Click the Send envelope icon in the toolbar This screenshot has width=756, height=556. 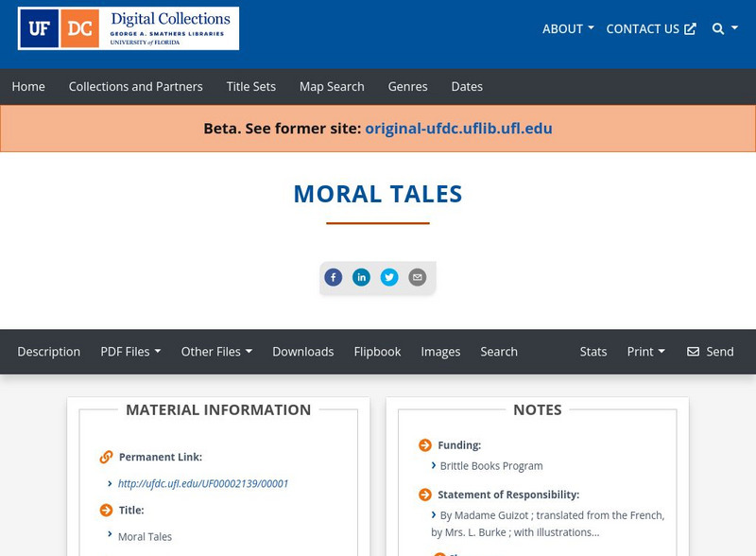(695, 351)
